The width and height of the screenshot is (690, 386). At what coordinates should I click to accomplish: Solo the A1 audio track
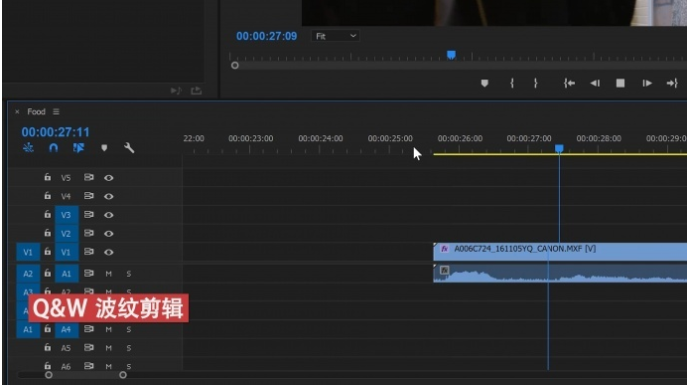coord(129,274)
